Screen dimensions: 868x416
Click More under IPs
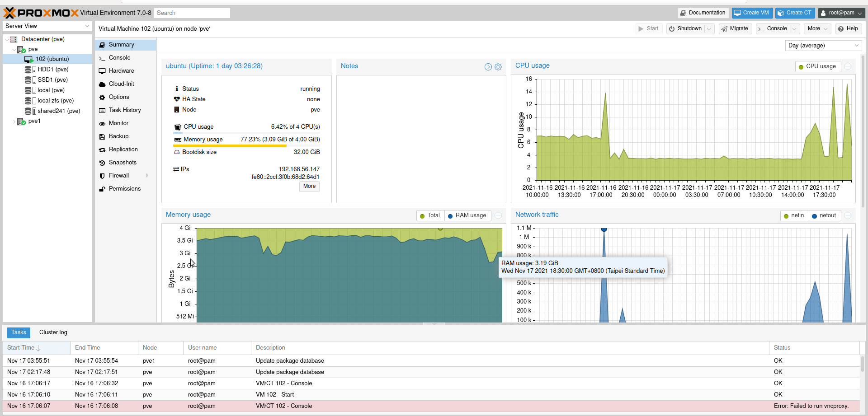(x=310, y=187)
